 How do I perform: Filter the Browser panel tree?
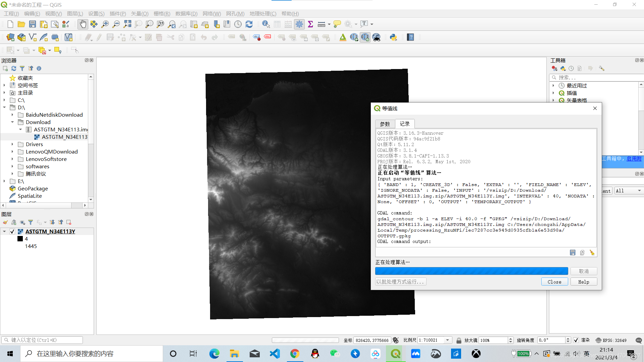(22, 68)
